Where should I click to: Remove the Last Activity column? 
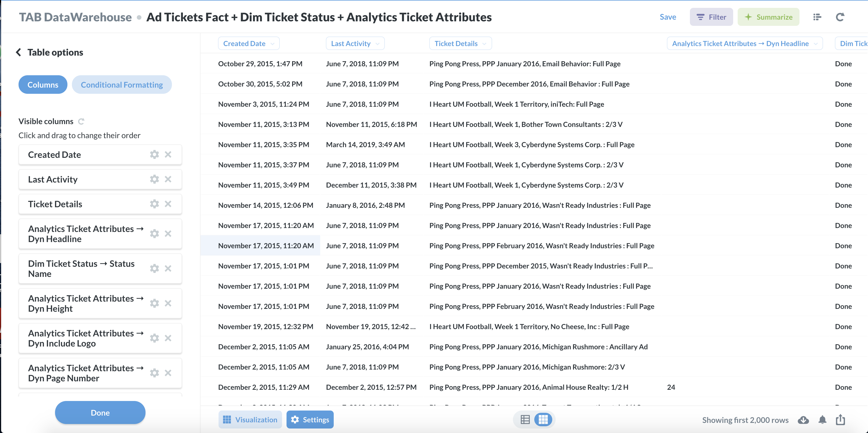click(168, 179)
